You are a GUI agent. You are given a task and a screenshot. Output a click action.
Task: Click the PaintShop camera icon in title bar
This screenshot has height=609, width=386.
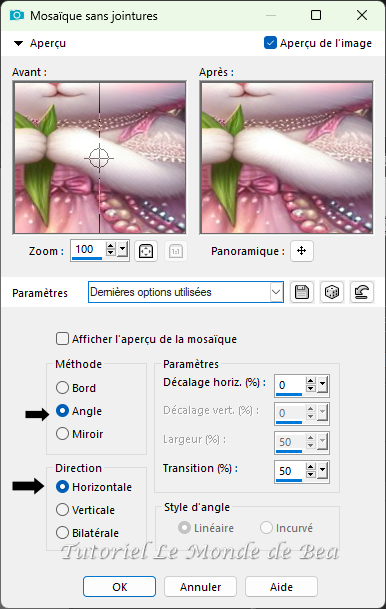coord(17,16)
